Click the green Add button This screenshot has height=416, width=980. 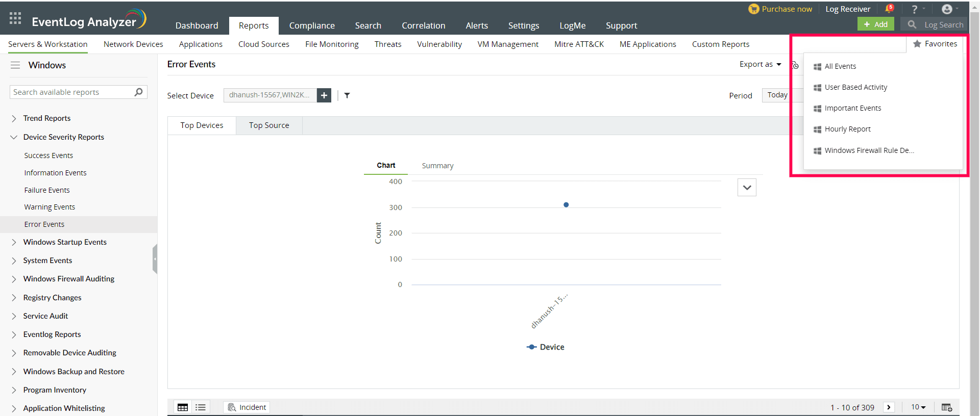876,24
